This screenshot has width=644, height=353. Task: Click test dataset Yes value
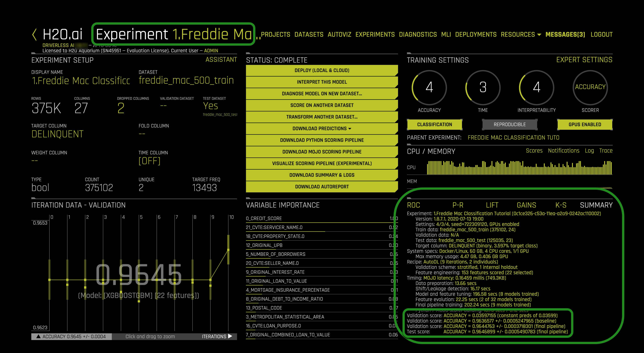click(210, 106)
